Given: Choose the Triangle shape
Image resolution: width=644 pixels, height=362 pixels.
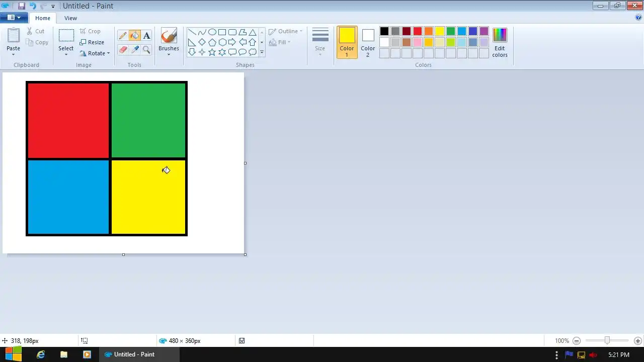Looking at the screenshot, I should click(x=253, y=32).
